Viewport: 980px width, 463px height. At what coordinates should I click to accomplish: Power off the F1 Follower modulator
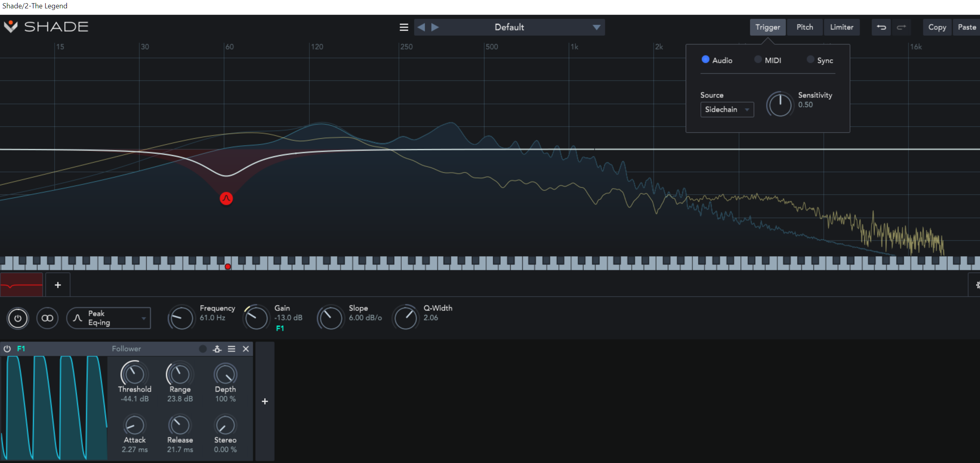click(x=7, y=349)
